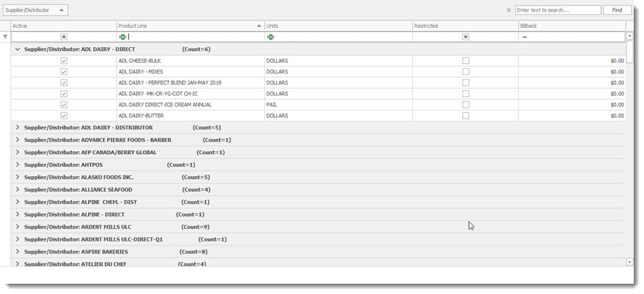This screenshot has width=644, height=294.
Task: Collapse the ADL DAIRY - DIRECT group
Action: [x=18, y=50]
